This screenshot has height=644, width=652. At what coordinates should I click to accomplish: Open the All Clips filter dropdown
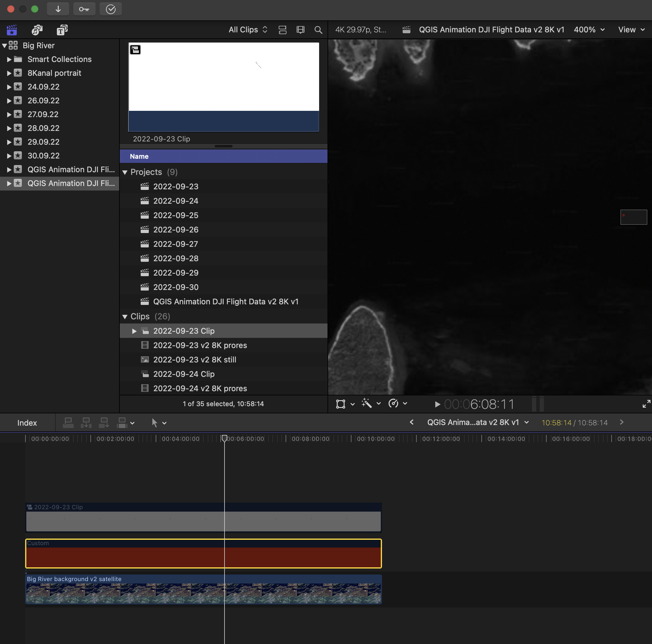coord(248,30)
